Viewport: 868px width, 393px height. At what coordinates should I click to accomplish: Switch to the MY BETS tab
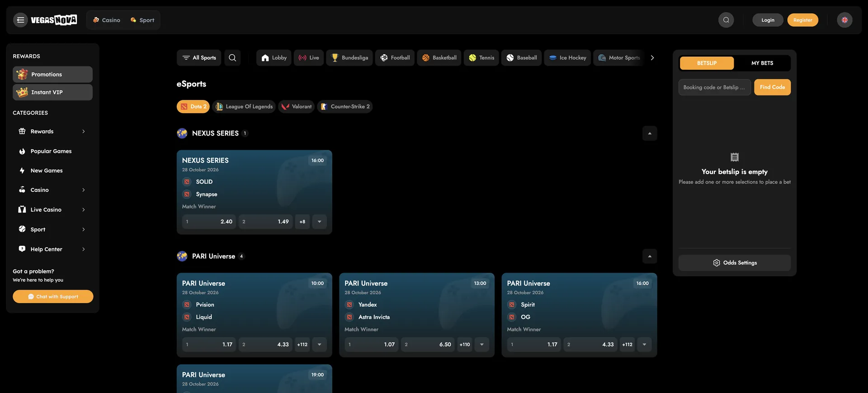pyautogui.click(x=762, y=63)
